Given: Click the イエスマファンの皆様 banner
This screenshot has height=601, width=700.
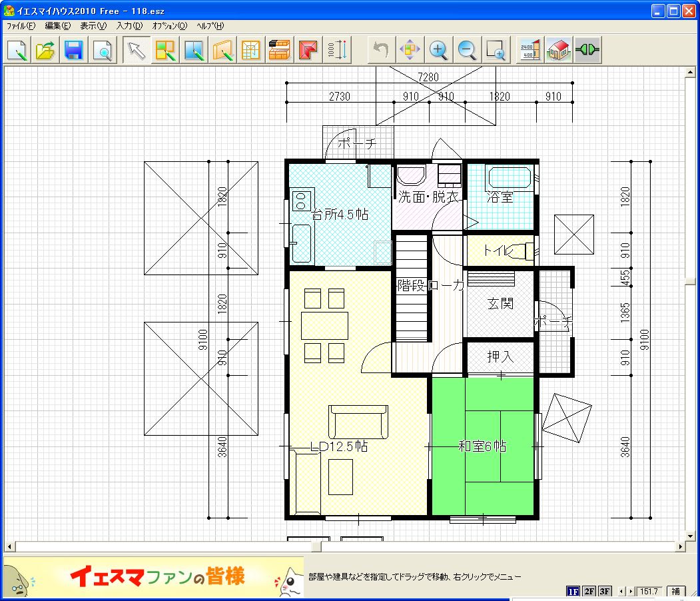Looking at the screenshot, I should click(x=153, y=577).
